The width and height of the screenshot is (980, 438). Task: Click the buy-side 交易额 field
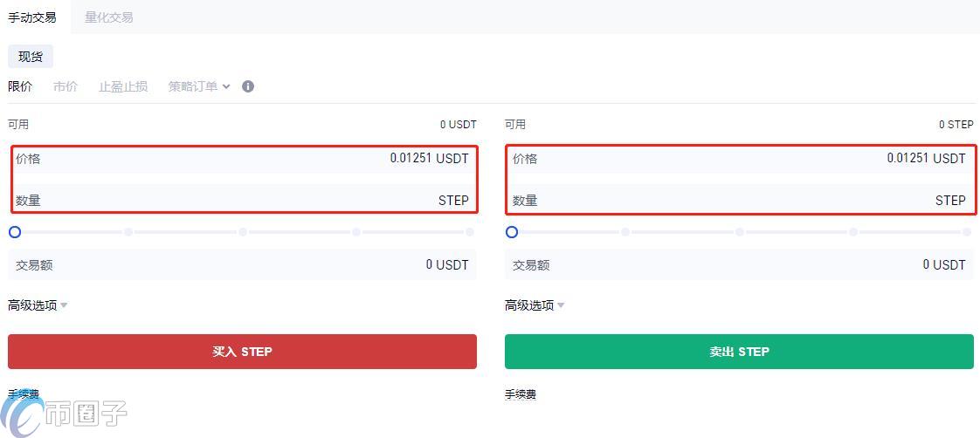[x=243, y=265]
